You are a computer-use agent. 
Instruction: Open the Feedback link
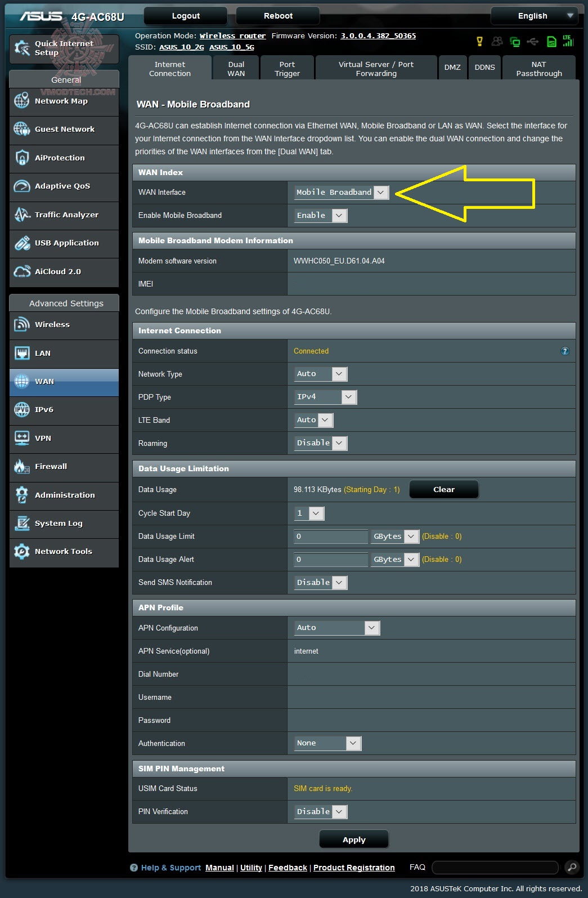288,868
